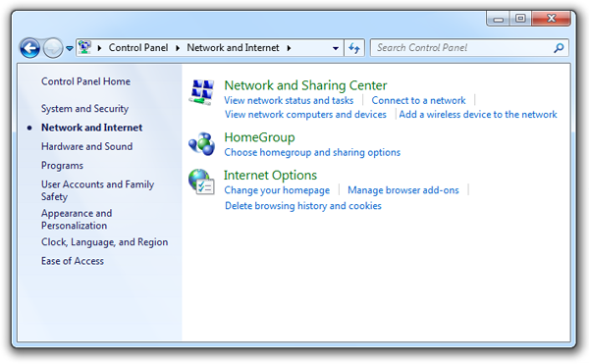Select Network and Internet in the sidebar
Viewport: 589px width, 364px height.
point(91,128)
